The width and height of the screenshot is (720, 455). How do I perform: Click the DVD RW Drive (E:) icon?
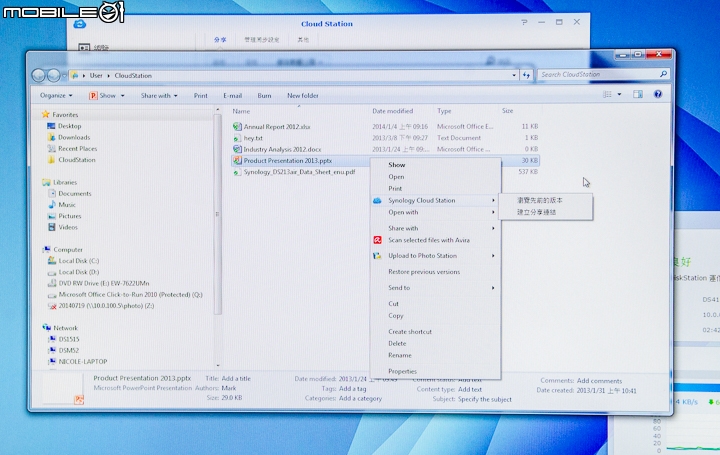pos(52,283)
